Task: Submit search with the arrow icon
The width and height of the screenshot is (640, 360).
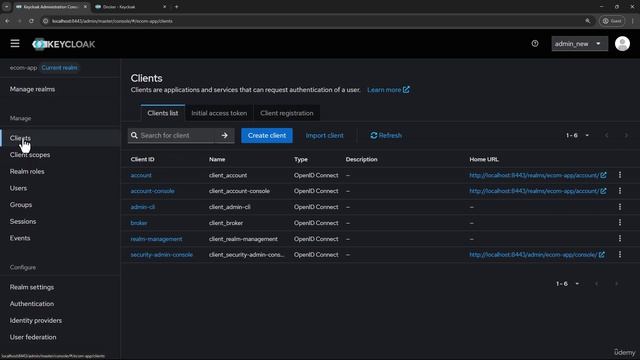Action: click(x=224, y=136)
